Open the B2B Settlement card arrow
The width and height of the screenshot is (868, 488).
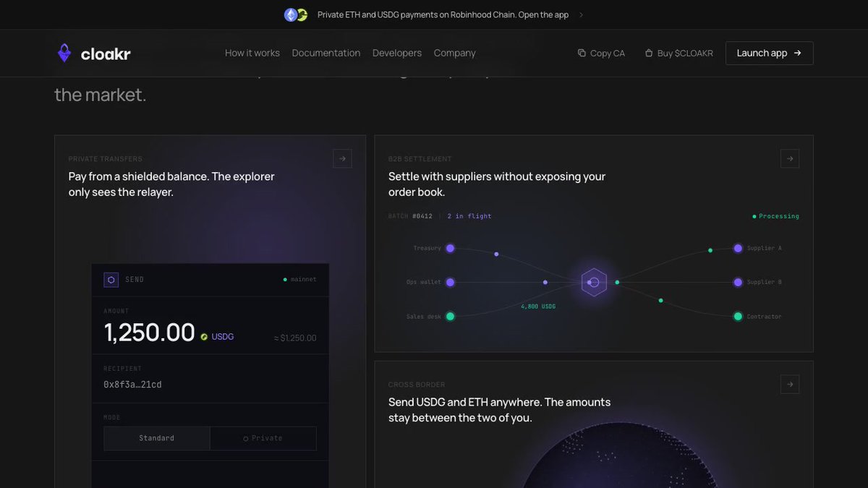point(790,158)
